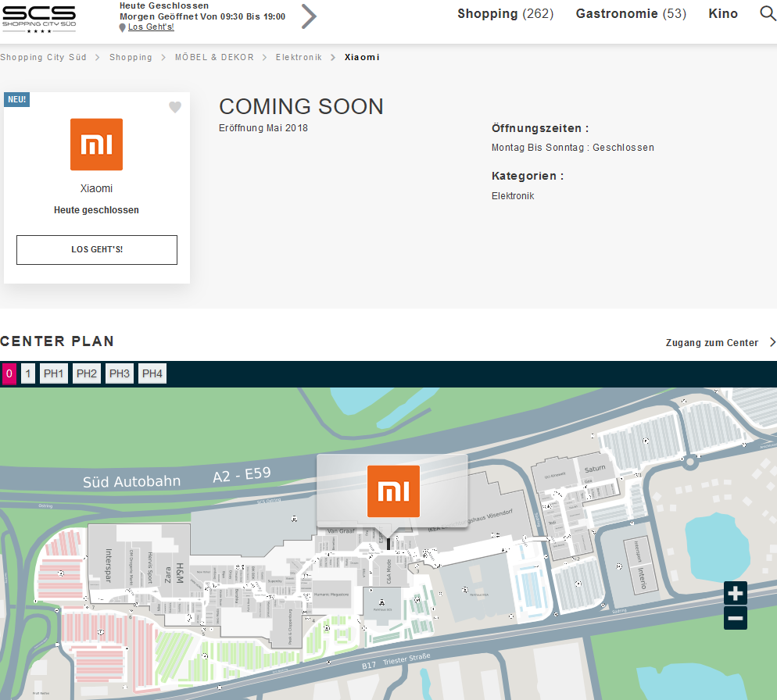This screenshot has height=700, width=777.
Task: Click the LOS GEHT'S! button
Action: (97, 250)
